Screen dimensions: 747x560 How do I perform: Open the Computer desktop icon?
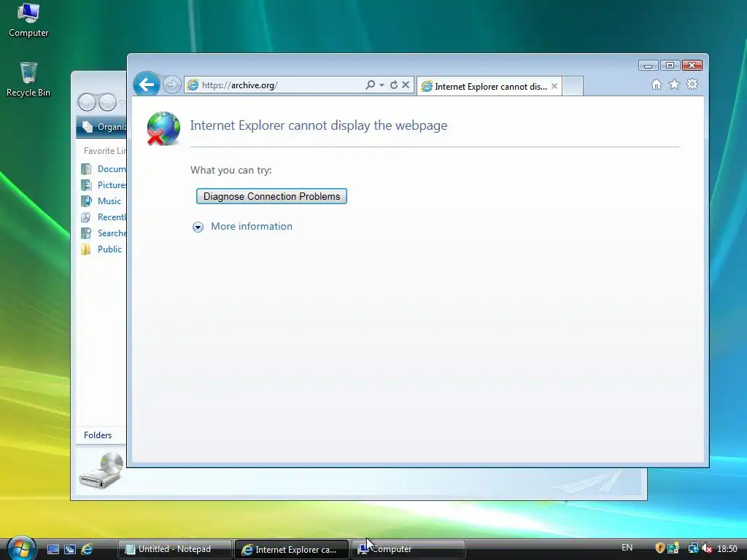[x=28, y=20]
